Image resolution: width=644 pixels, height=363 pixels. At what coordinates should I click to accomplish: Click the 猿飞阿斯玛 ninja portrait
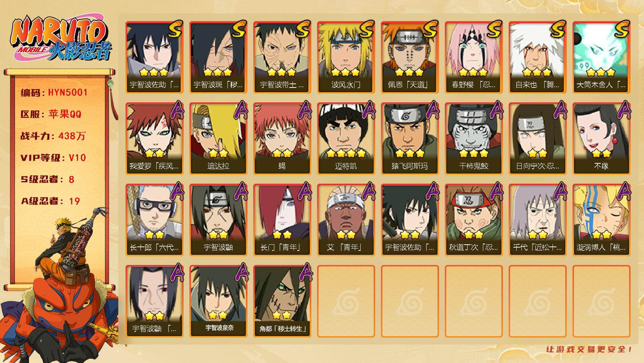pyautogui.click(x=410, y=139)
